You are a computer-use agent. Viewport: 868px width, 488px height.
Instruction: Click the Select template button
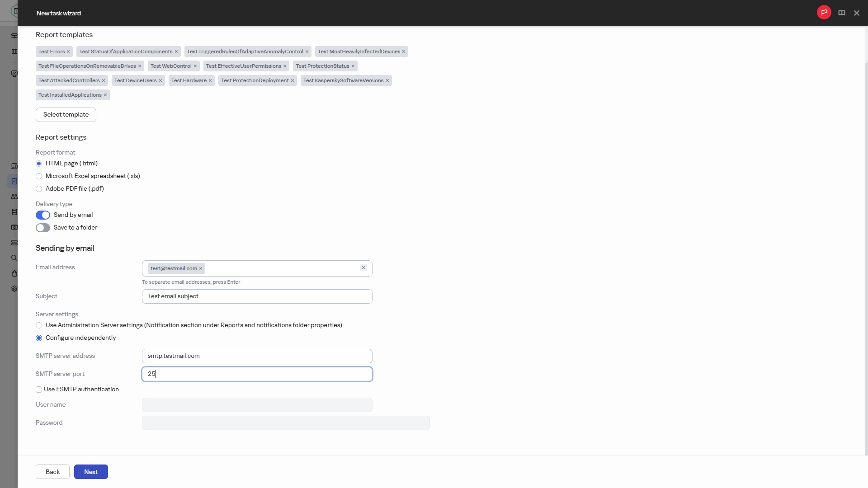pos(66,115)
